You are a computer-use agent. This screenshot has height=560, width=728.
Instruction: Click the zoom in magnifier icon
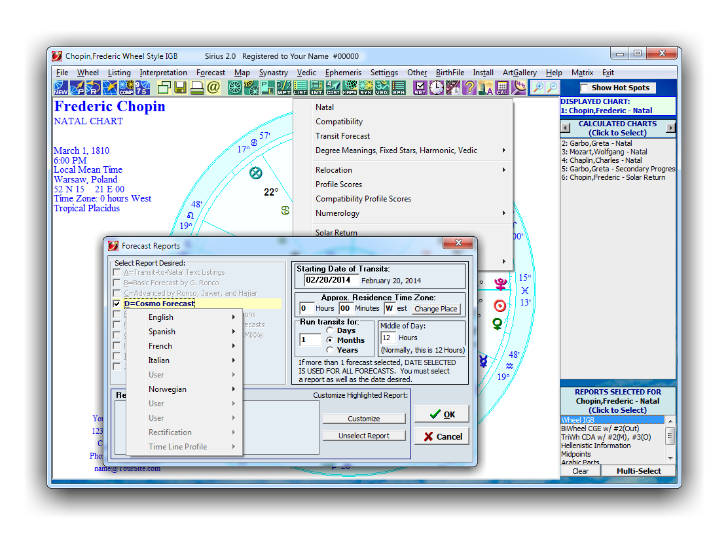coord(537,88)
